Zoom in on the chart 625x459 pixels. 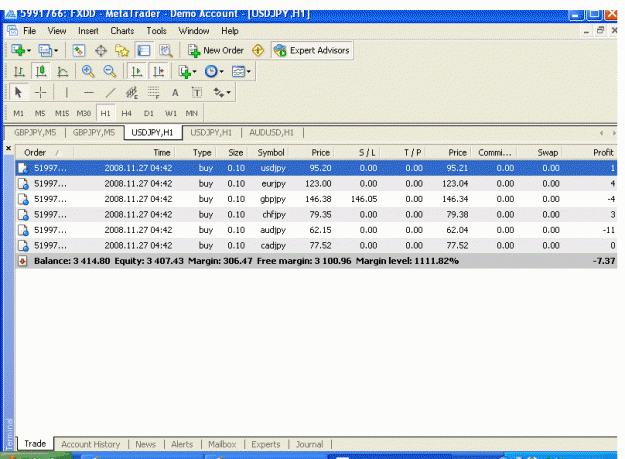click(x=88, y=72)
